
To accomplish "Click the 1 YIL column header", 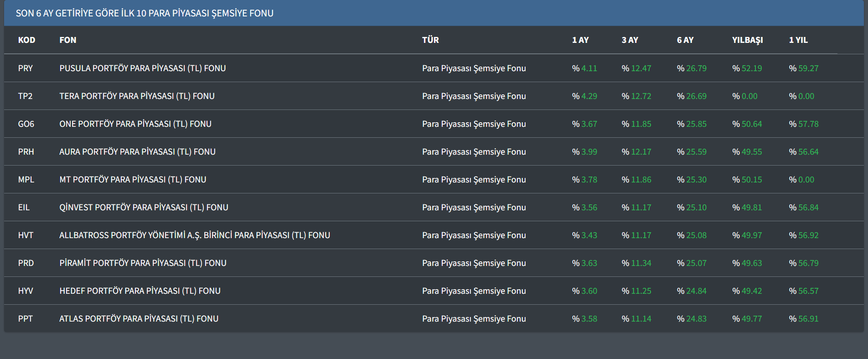I will coord(798,40).
